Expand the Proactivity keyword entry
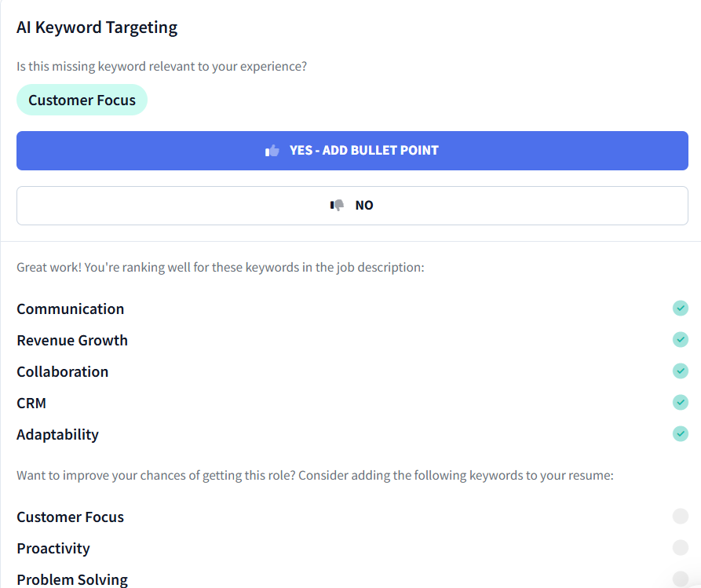Screen dimensions: 701x588 [53, 548]
